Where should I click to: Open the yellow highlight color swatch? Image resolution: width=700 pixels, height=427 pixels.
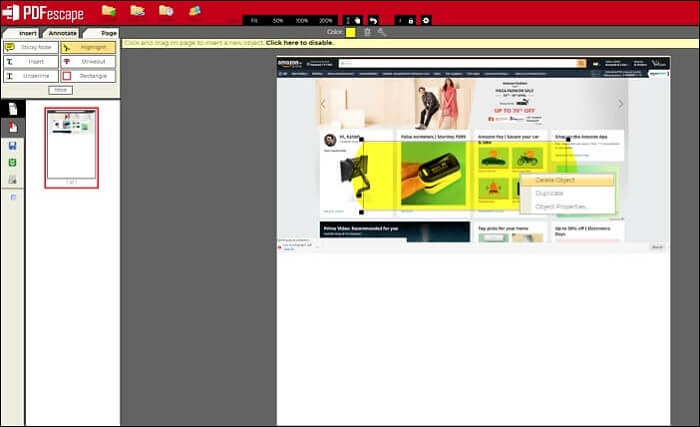click(x=350, y=32)
